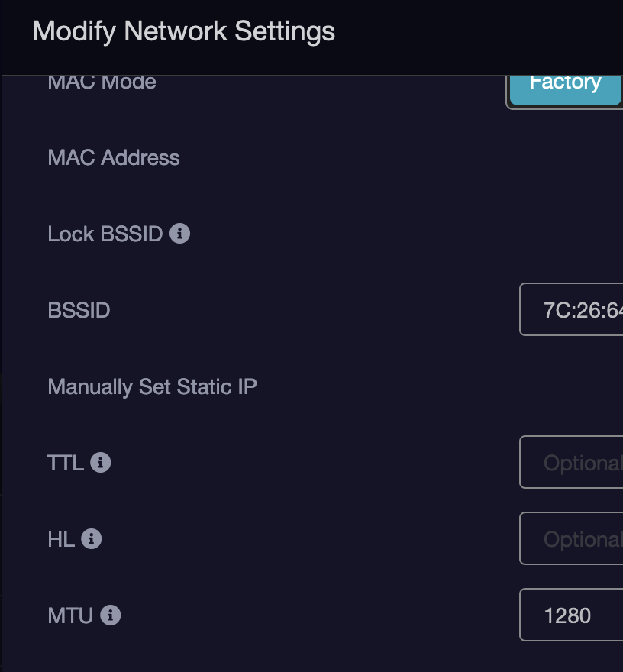Focus the MTU field showing 1280
The height and width of the screenshot is (672, 623).
[x=571, y=615]
